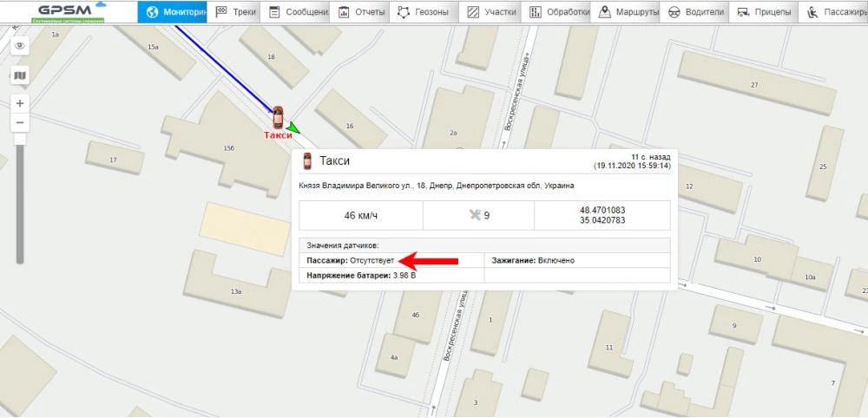Click the Такси title in the popup
Image resolution: width=868 pixels, height=418 pixels.
click(x=334, y=161)
